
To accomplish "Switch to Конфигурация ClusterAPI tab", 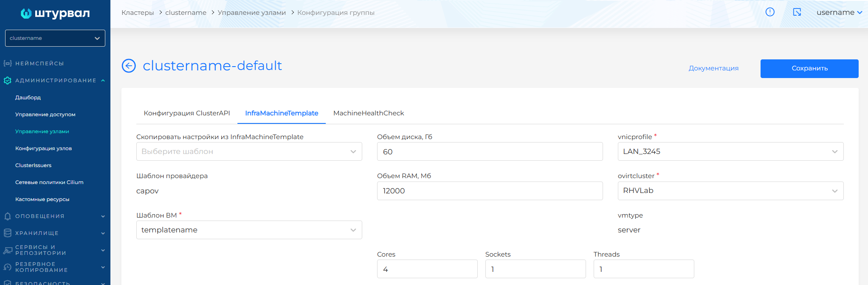I will click(x=187, y=113).
